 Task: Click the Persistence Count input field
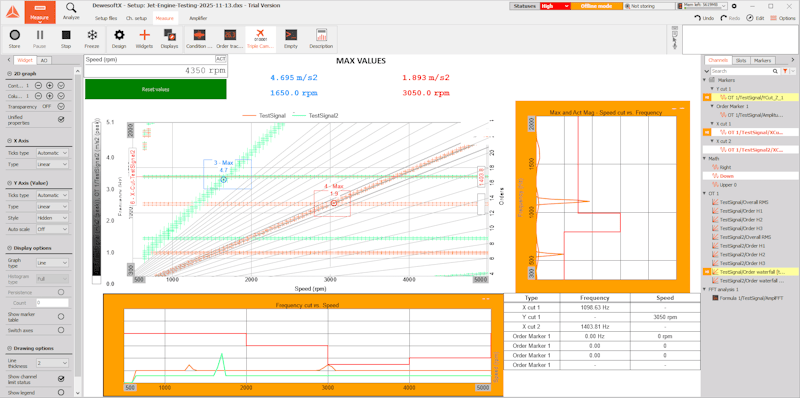(x=52, y=303)
